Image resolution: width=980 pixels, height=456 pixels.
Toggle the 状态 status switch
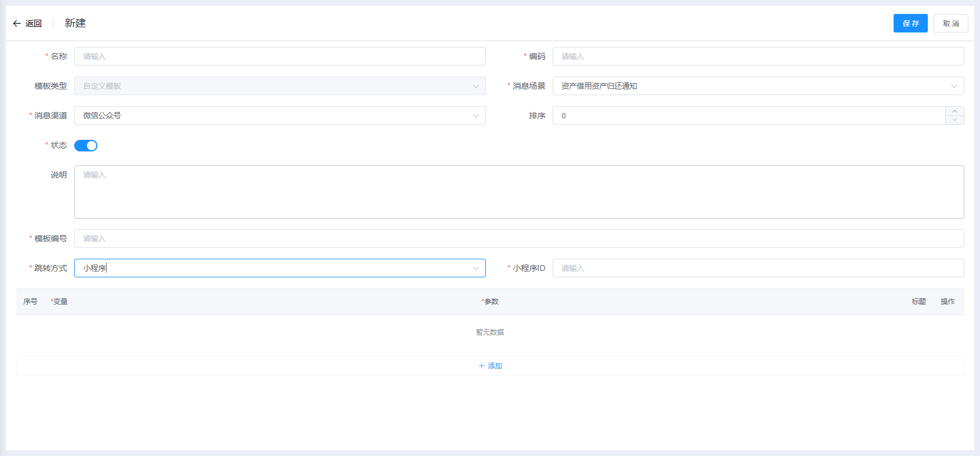(x=86, y=146)
